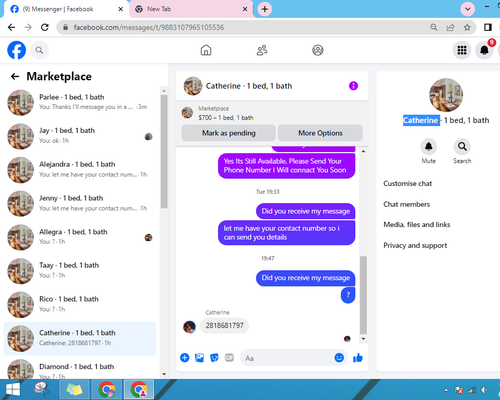
Task: Open the Parlee conversation
Action: (x=80, y=102)
